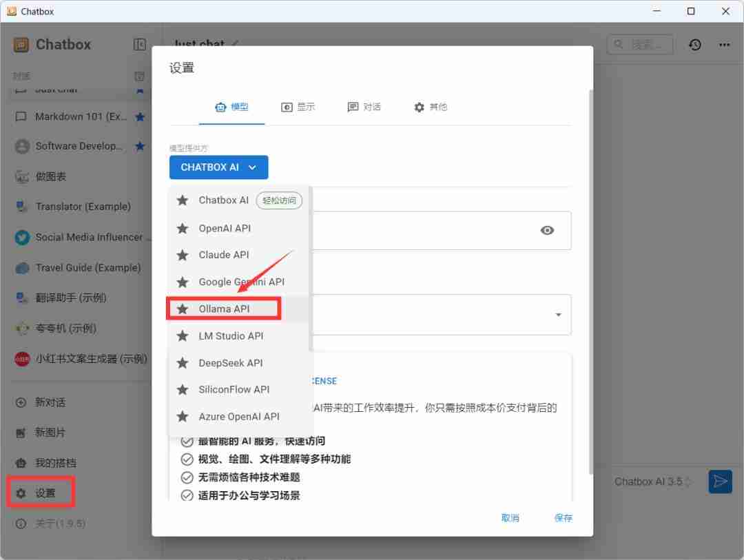Open 我的搭档 from the sidebar
Viewport: 744px width, 560px height.
tap(22, 462)
